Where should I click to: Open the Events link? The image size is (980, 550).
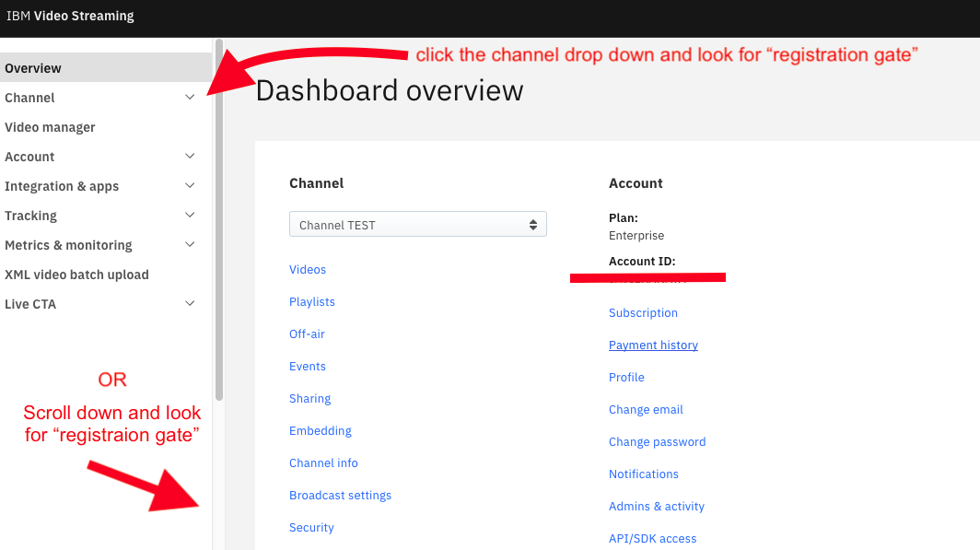[x=308, y=367]
